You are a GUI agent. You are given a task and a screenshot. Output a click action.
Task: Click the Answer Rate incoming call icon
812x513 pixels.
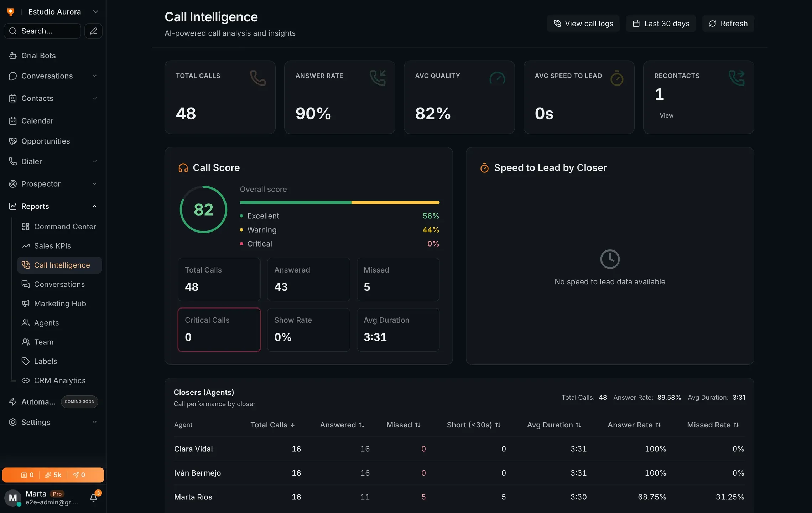[378, 78]
